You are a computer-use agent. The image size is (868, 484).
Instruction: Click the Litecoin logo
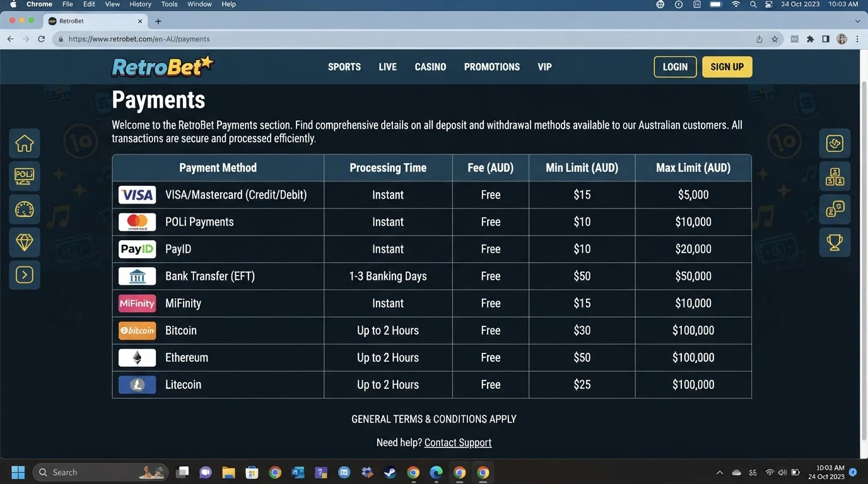coord(137,384)
